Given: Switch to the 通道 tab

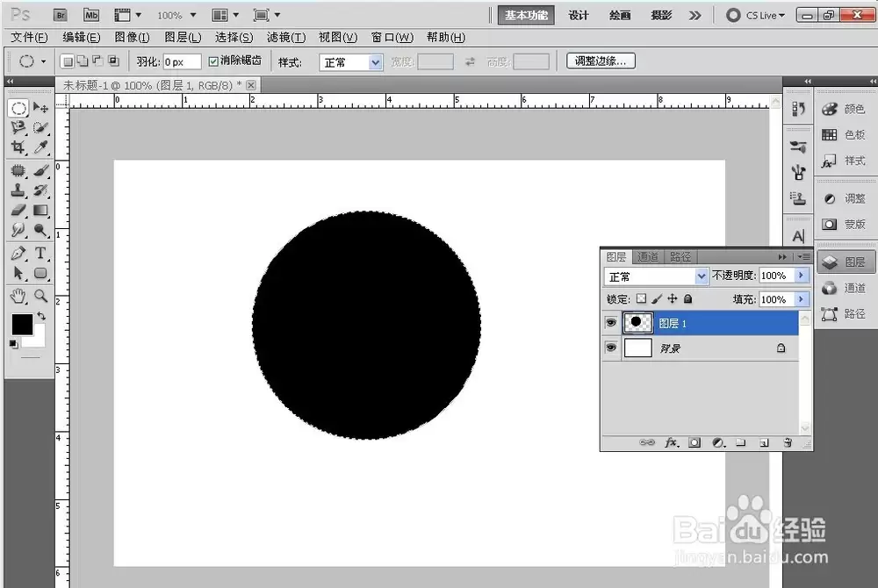Looking at the screenshot, I should coord(648,257).
